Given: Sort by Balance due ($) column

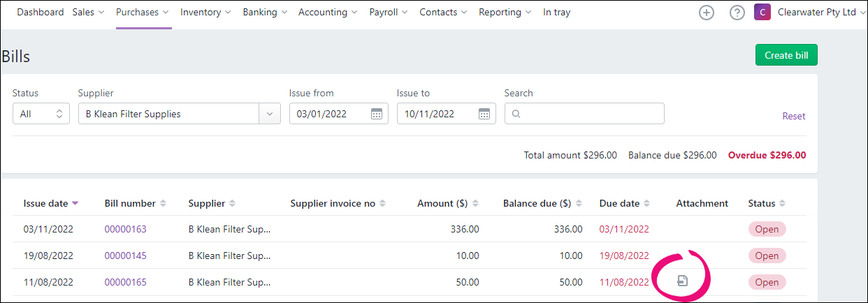Looking at the screenshot, I should pos(542,203).
